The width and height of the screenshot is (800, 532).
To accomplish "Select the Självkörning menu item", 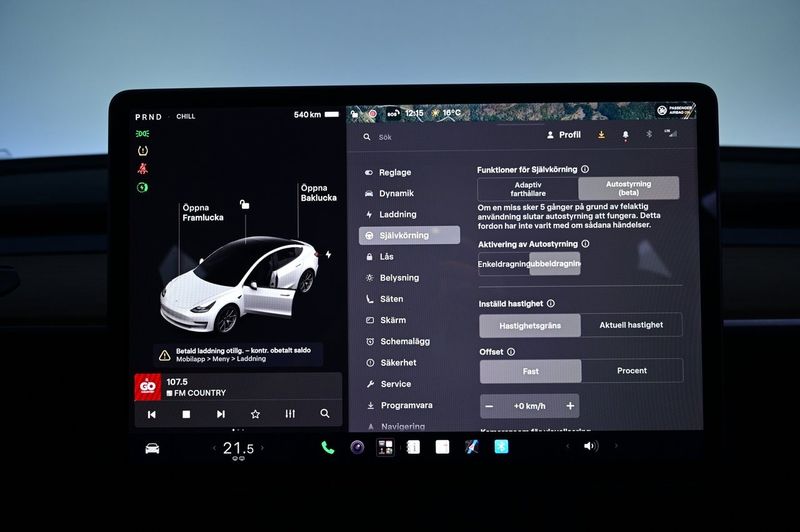I will click(409, 235).
